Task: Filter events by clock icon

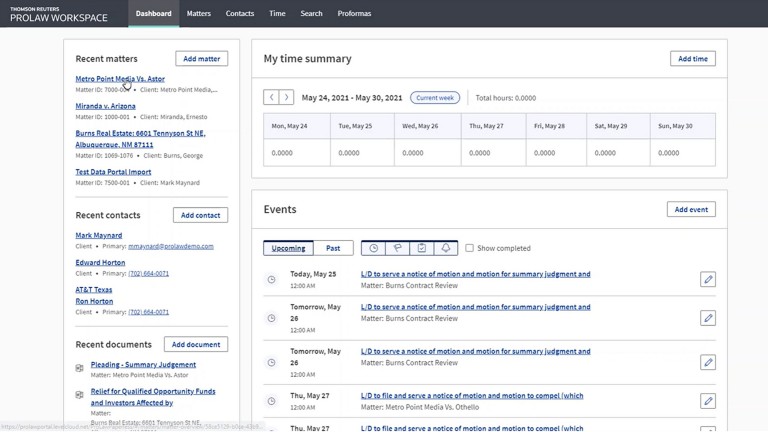Action: (373, 248)
